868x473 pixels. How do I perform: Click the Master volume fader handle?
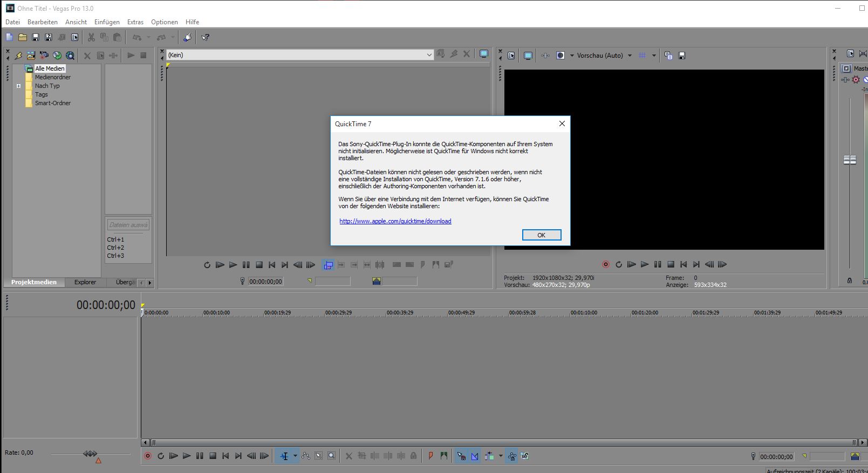pos(850,160)
